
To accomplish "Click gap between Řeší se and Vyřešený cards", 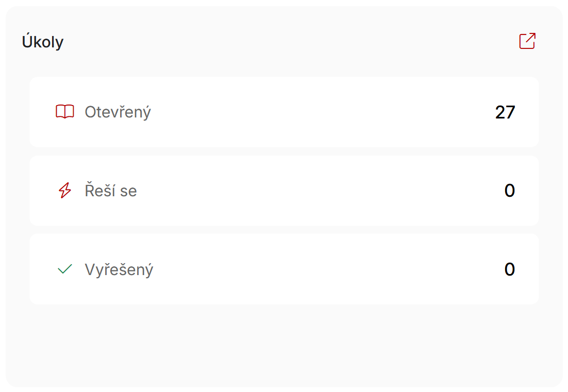I will 284,230.
